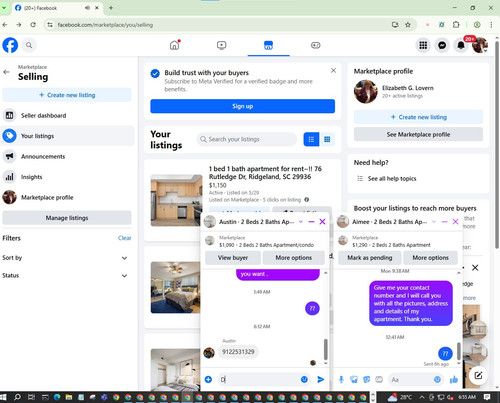Open the Messenger icon in header

click(442, 45)
